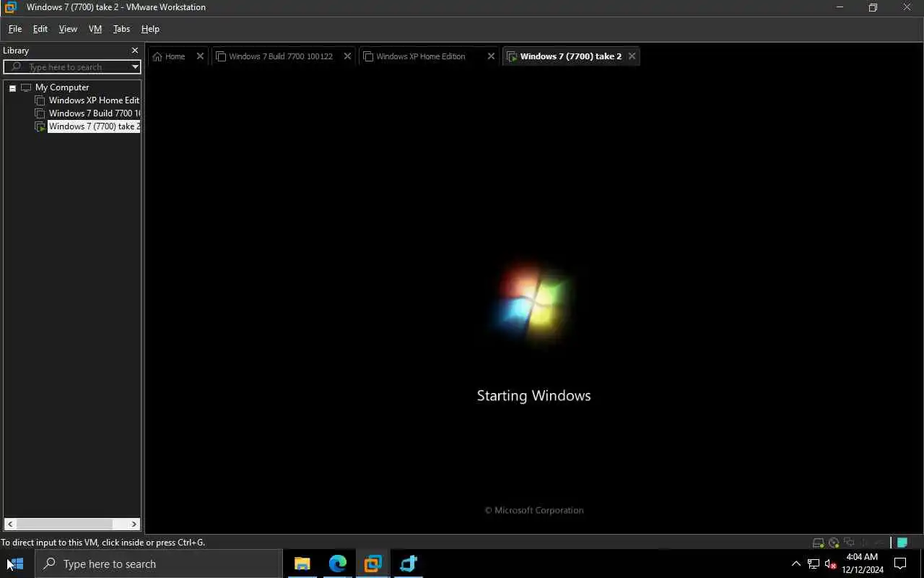The height and width of the screenshot is (578, 924).
Task: Click the network icon in system tray
Action: click(x=814, y=564)
